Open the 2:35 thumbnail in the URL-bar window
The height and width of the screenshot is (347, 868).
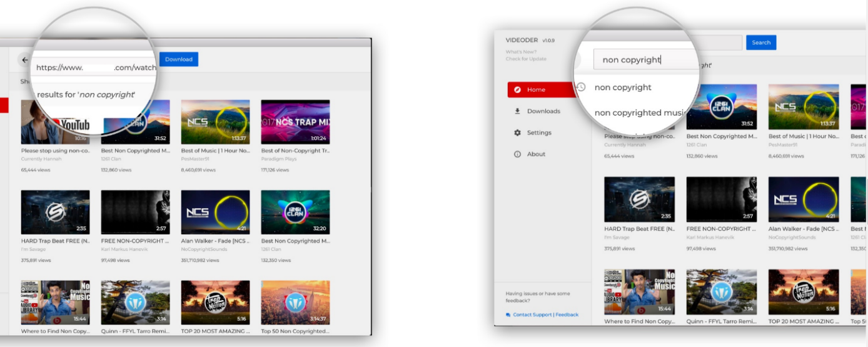55,212
